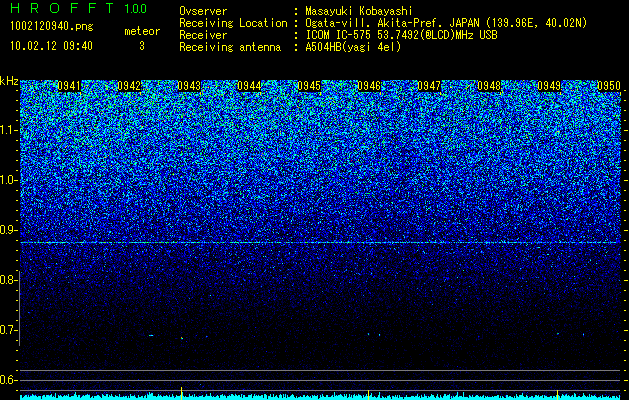Click the gray vertical range bar beside 0.8
This screenshot has width=629, height=400.
[20, 308]
